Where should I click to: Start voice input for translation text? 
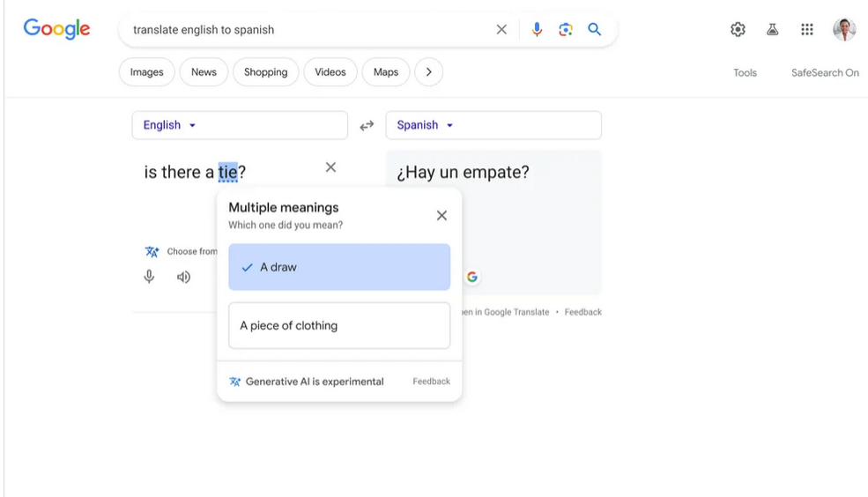(149, 277)
